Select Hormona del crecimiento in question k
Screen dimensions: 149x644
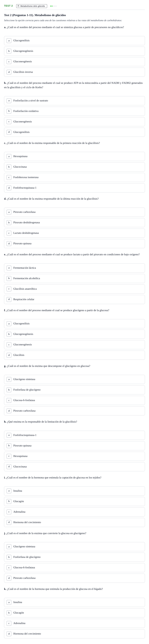(74, 634)
